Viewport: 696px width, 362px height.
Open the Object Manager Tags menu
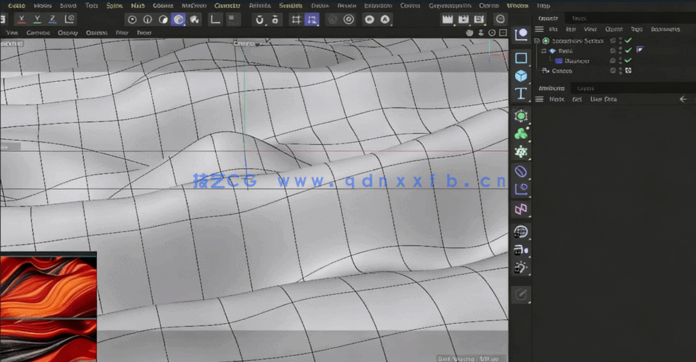click(x=637, y=29)
